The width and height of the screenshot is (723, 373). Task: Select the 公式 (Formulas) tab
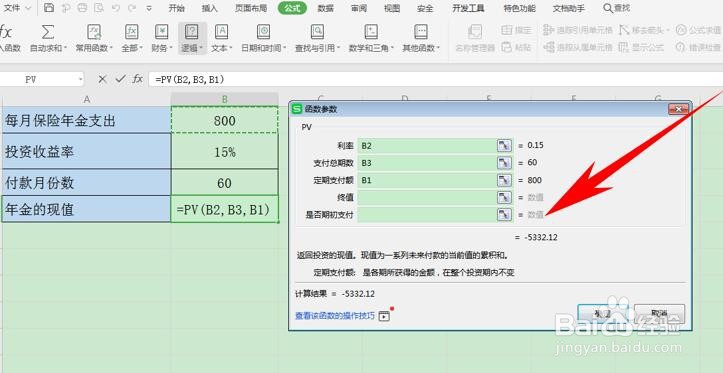(x=292, y=8)
